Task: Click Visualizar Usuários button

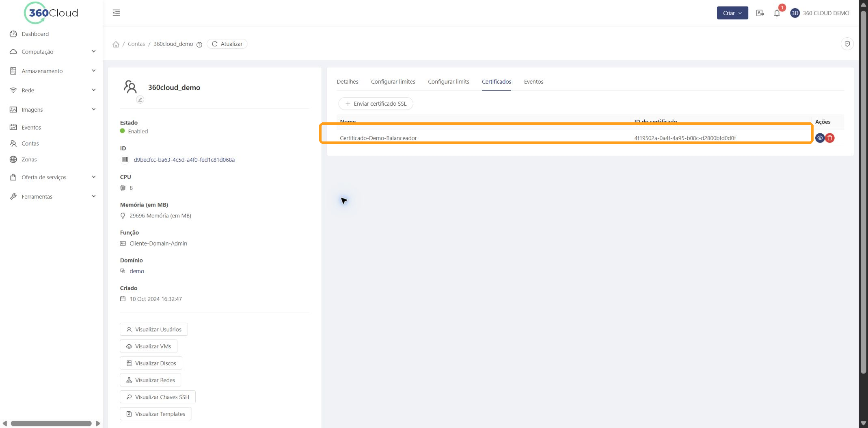Action: [154, 329]
